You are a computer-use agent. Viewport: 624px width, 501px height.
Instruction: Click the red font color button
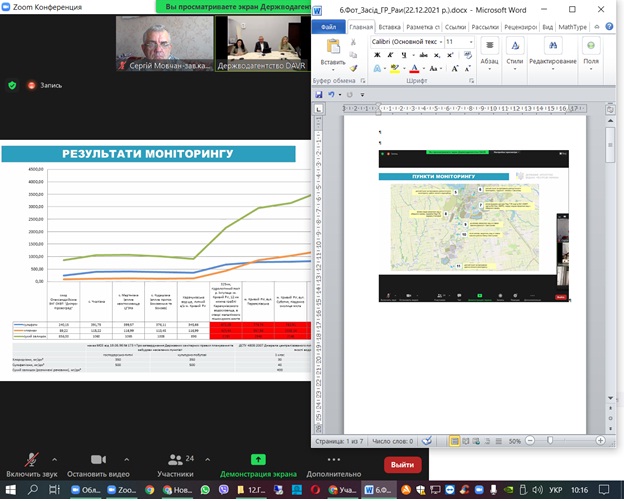414,67
